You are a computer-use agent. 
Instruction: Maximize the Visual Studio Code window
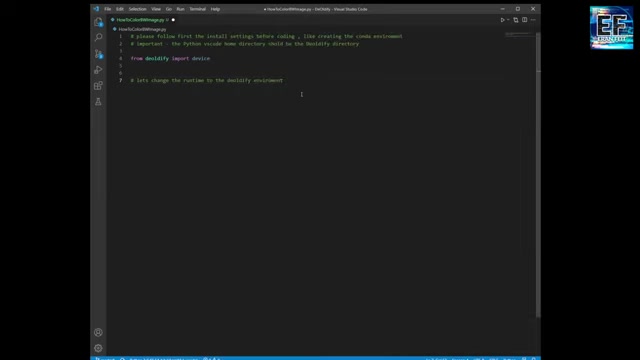pos(518,9)
